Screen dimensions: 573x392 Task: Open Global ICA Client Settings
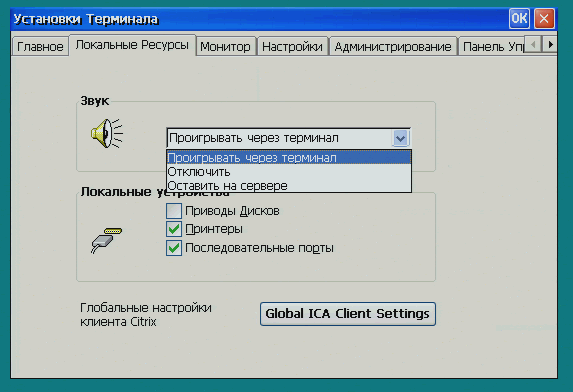coord(348,314)
